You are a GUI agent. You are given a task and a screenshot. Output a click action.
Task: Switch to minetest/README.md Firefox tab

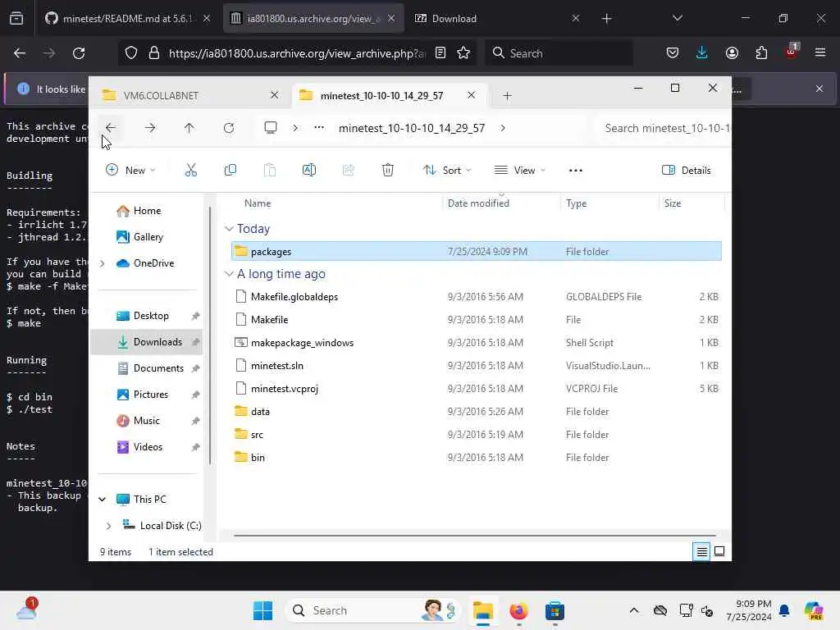click(127, 19)
